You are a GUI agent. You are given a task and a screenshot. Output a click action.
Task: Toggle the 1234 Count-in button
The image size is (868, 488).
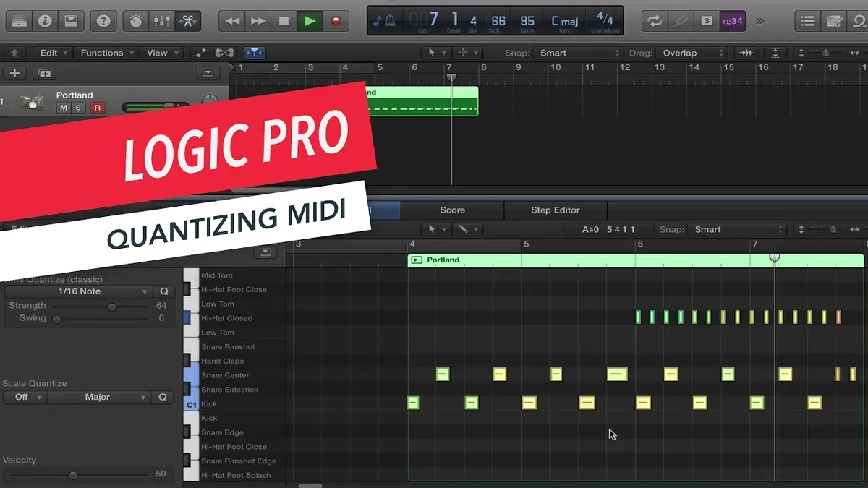pyautogui.click(x=732, y=21)
